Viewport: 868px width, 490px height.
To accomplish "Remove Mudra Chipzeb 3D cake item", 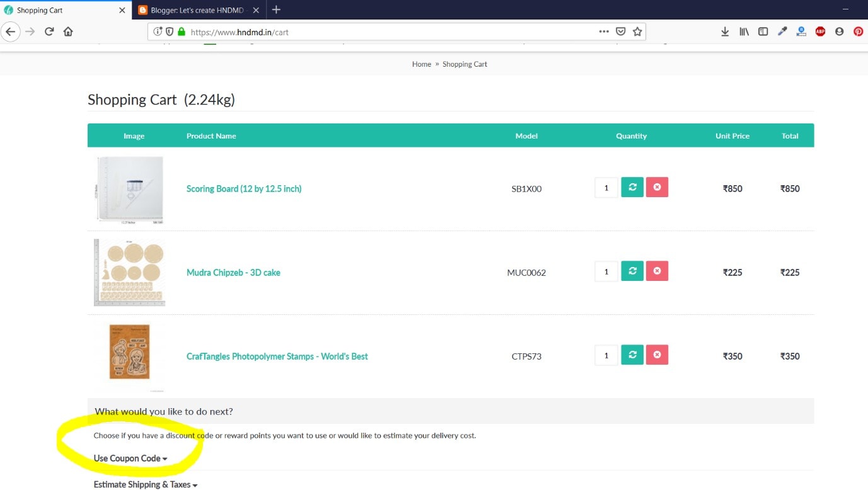I will click(657, 271).
